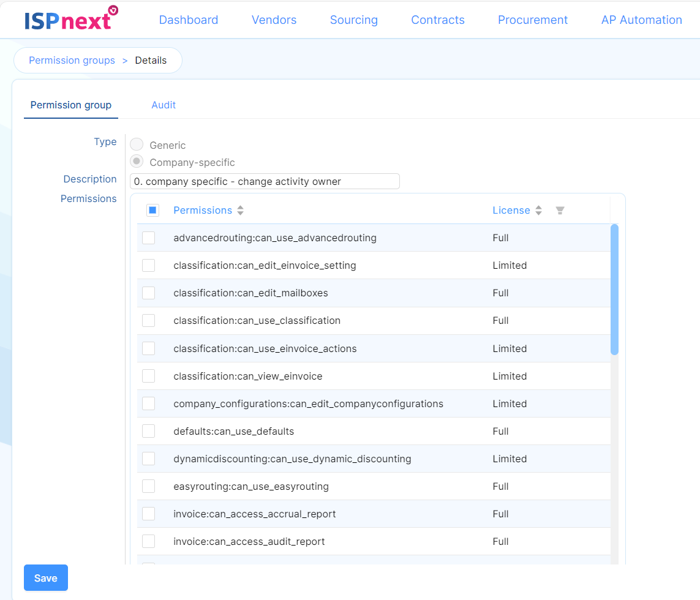
Task: Click Limited license of can_edit_einvoice_setting row
Action: tap(510, 266)
